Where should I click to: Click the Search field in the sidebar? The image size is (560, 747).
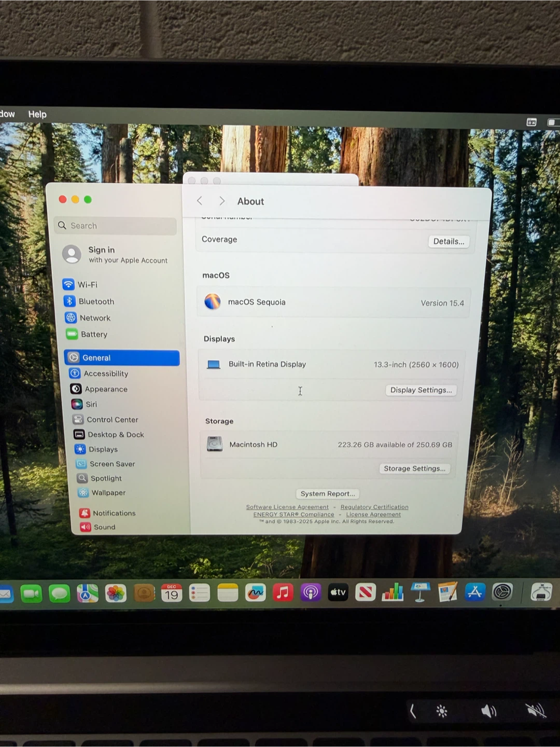(115, 226)
